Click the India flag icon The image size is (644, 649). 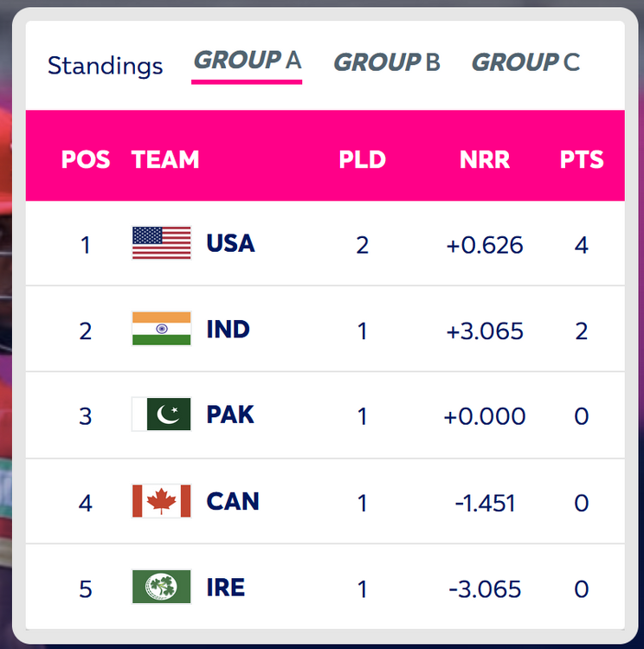(161, 329)
